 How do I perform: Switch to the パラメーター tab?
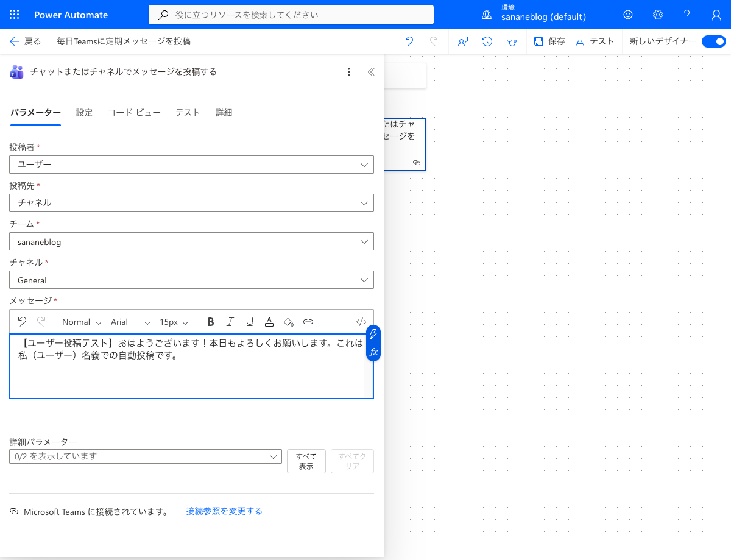35,113
